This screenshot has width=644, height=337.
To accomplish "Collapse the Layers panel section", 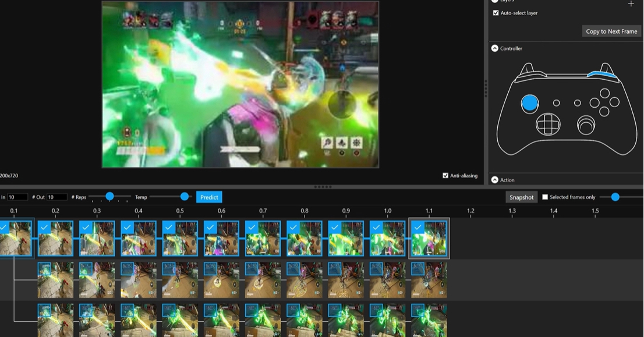I will 495,1.
